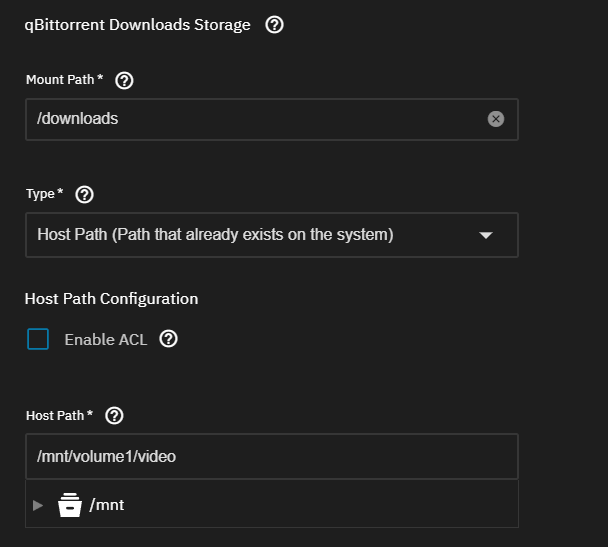608x547 pixels.
Task: Click the /mnt/volume1/video Host Path field
Action: click(272, 457)
